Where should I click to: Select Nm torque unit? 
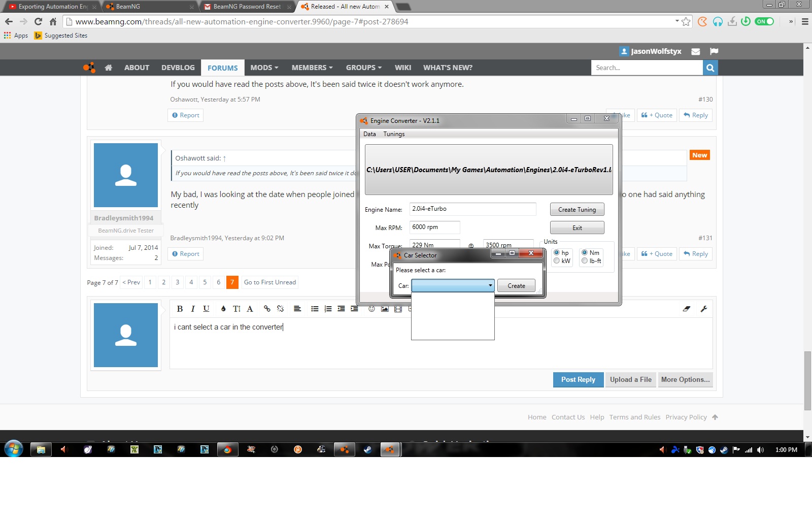coord(585,252)
